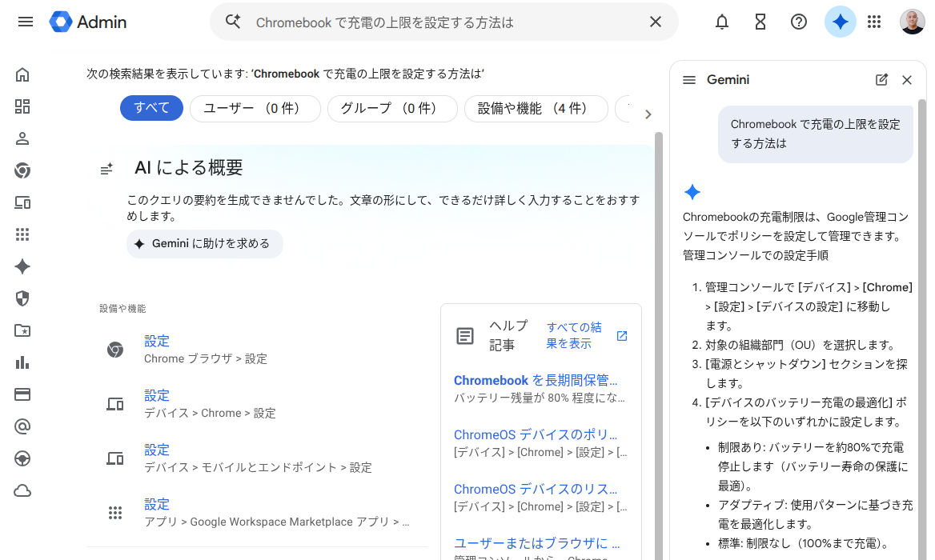Open Security shield icon in sidebar
This screenshot has width=935, height=560.
[x=22, y=298]
